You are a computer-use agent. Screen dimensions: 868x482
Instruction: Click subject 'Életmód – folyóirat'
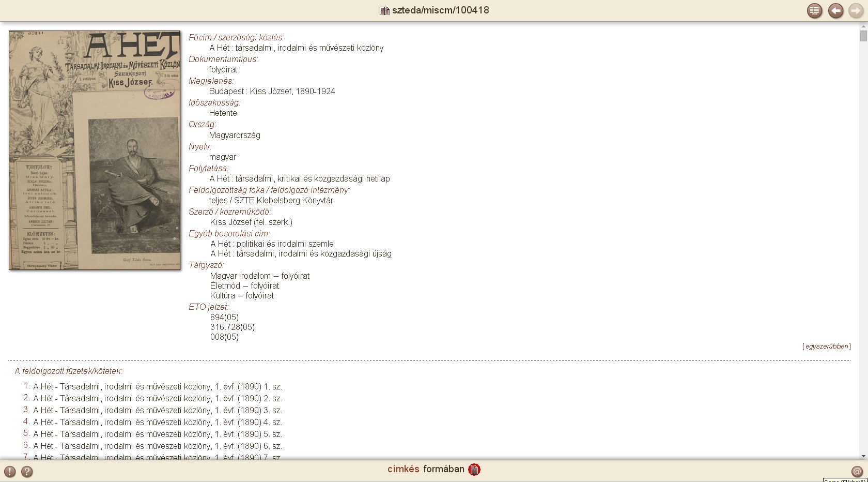tap(244, 285)
